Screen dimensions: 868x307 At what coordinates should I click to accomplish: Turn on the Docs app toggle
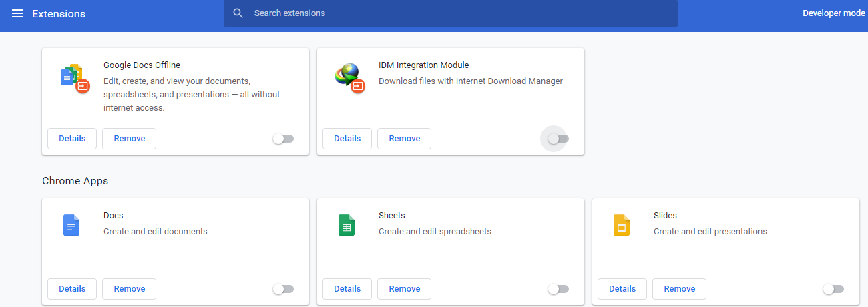pyautogui.click(x=283, y=289)
